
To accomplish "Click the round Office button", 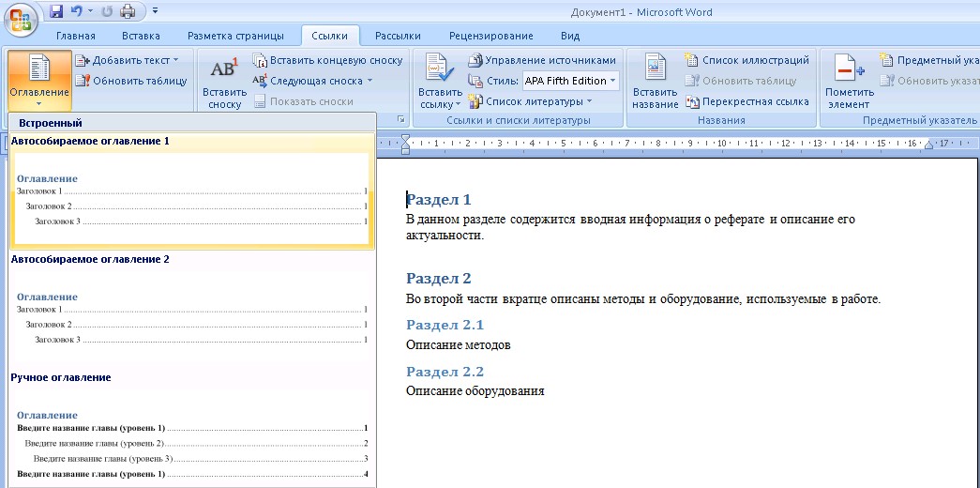I will pos(21,19).
